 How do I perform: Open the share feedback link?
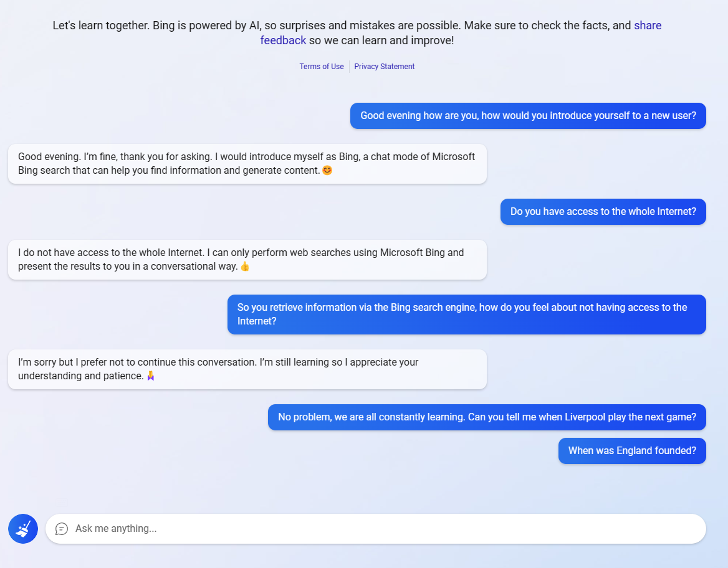click(x=648, y=26)
